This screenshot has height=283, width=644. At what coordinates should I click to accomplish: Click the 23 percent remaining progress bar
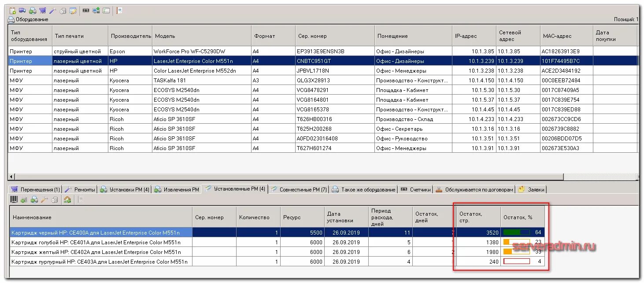(517, 242)
